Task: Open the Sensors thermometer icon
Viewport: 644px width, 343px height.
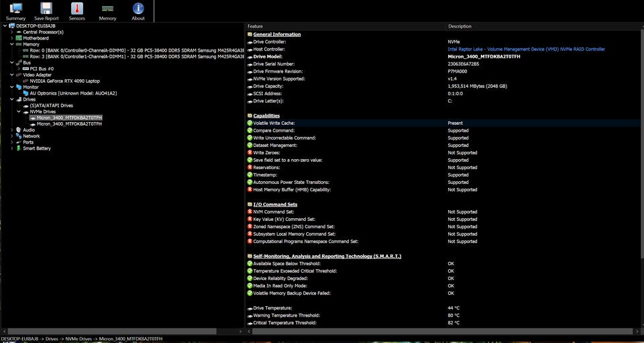Action: [76, 8]
